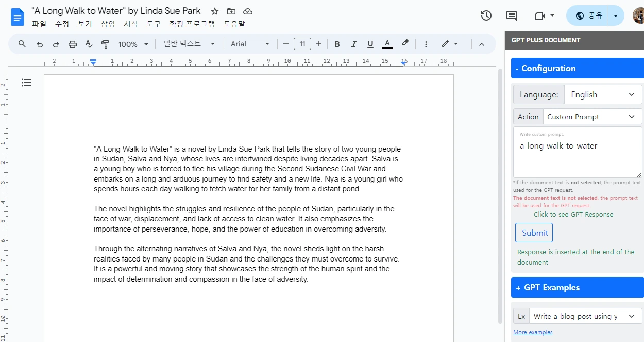Viewport: 644px width, 342px height.
Task: Open the 파일 menu
Action: (x=39, y=24)
